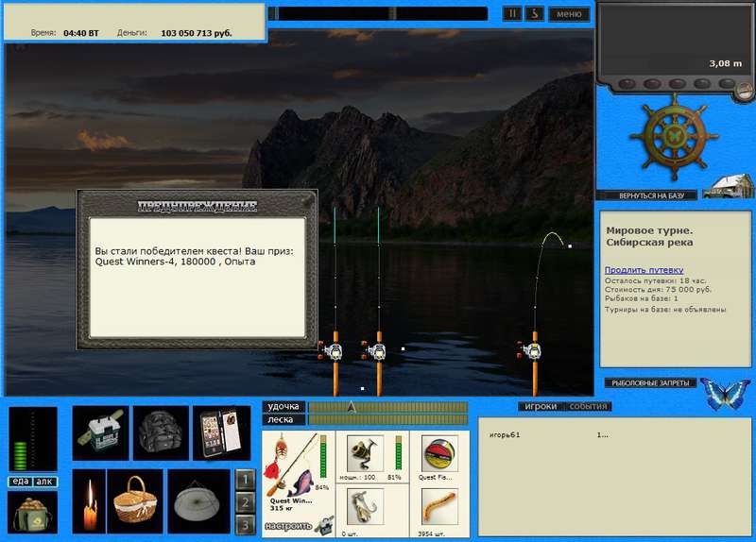Viewport: 756px width, 542px height.
Task: Click the cabin house icon
Action: (x=729, y=186)
